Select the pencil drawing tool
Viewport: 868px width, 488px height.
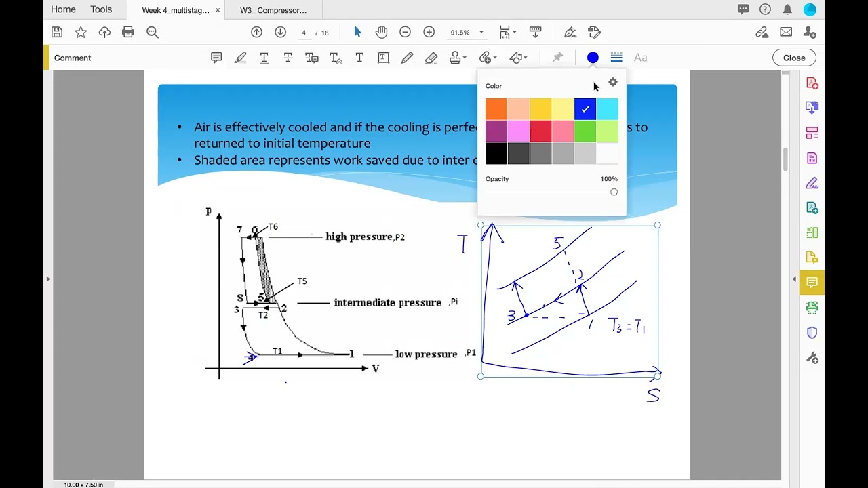407,58
